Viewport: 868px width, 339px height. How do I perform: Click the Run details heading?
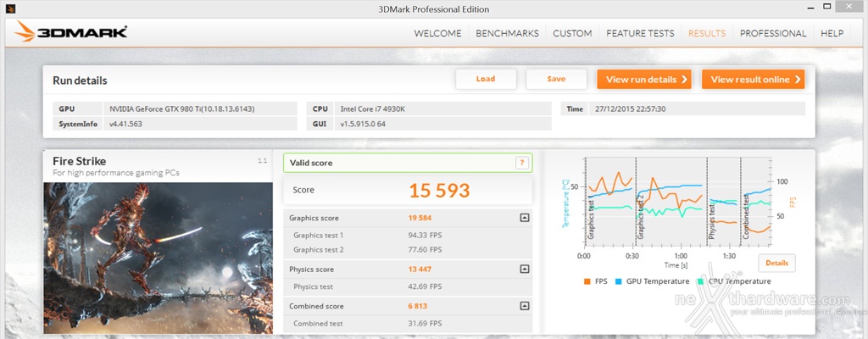tap(80, 81)
